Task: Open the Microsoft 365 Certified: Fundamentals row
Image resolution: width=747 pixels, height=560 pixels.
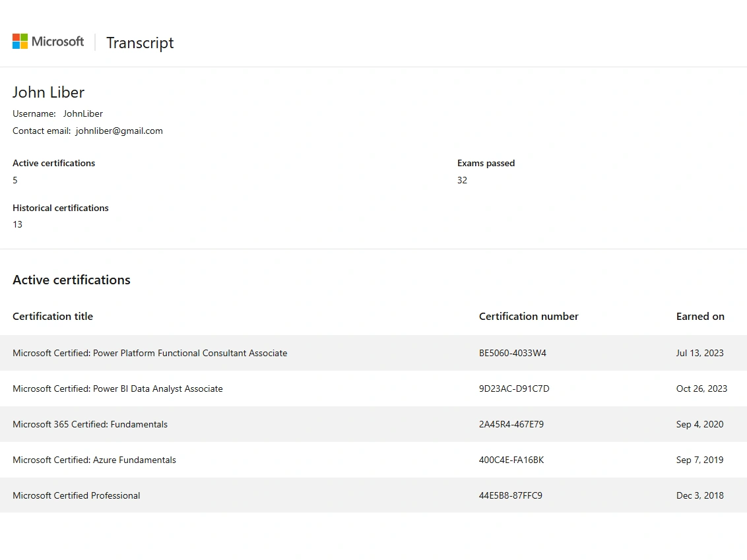Action: point(90,424)
